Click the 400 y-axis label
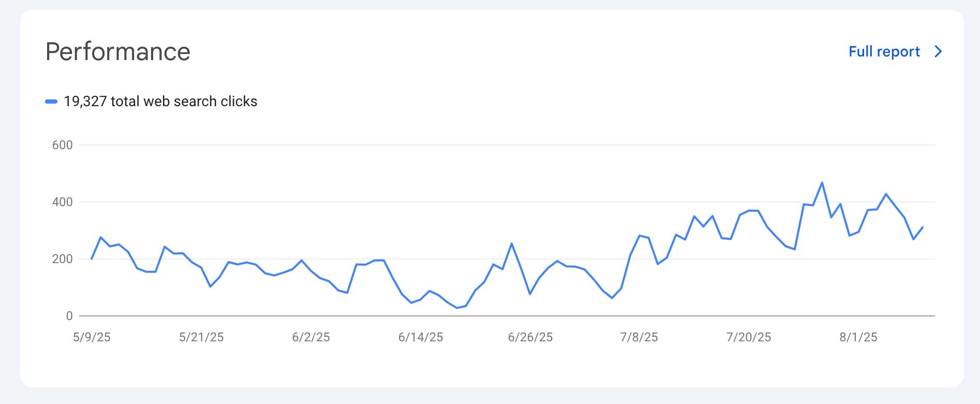Viewport: 980px width, 404px height. coord(62,202)
